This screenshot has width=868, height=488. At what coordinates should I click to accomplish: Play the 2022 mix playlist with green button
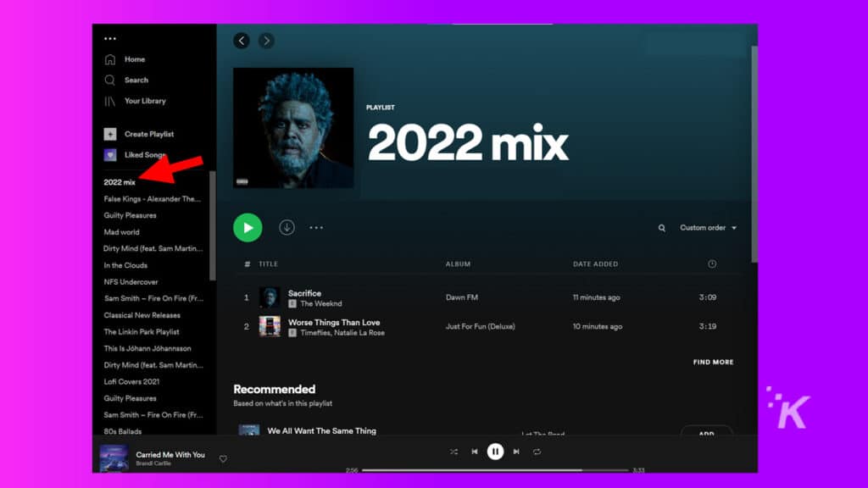248,227
